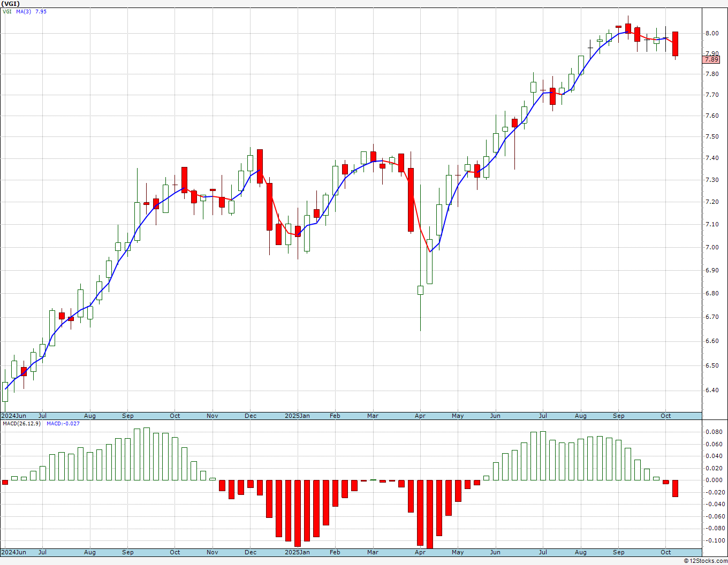This screenshot has height=565, width=728.
Task: Choose the 7.30 price axis label
Action: click(711, 180)
